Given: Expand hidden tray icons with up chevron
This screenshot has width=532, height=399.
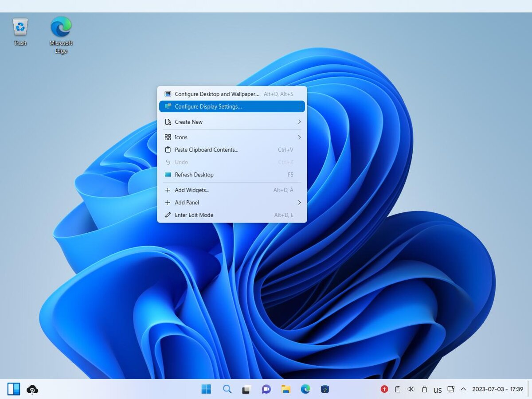Looking at the screenshot, I should pos(463,389).
